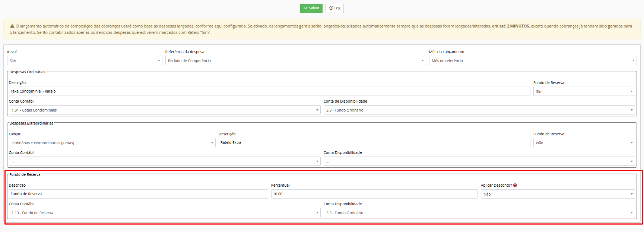This screenshot has height=232, width=644.
Task: Click the warning triangle icon in alert
Action: 12,26
